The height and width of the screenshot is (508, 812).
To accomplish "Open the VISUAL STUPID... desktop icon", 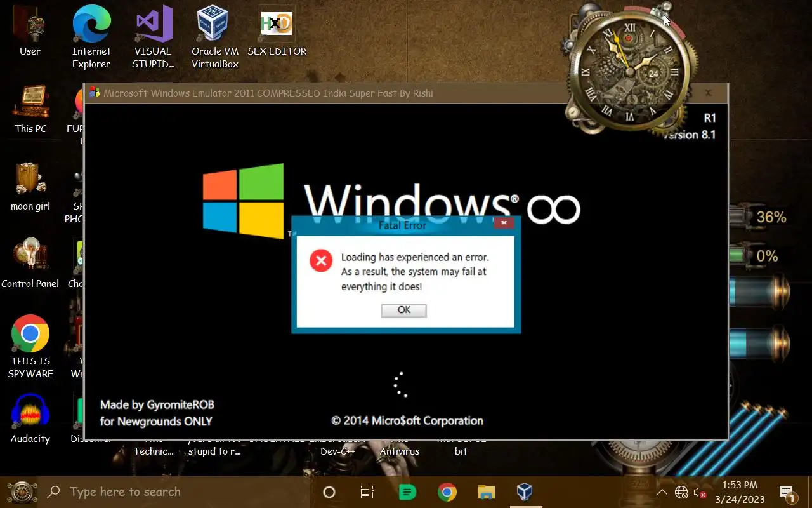I will [x=153, y=37].
